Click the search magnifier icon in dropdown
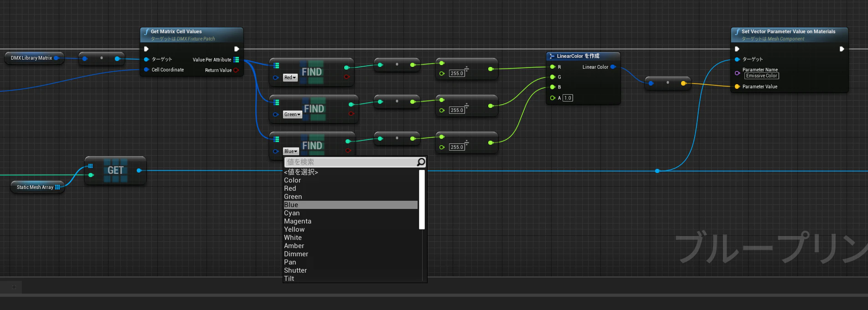Image resolution: width=868 pixels, height=310 pixels. point(421,162)
